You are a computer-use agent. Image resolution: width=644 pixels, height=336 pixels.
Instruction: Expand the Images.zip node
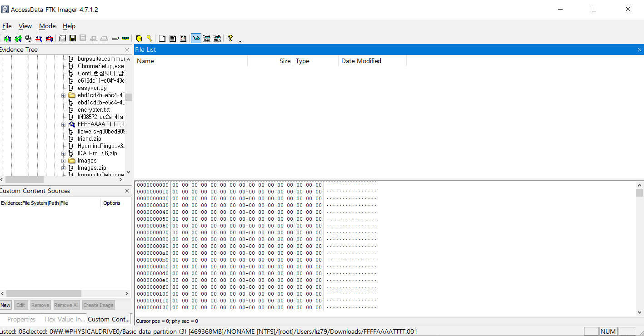[64, 168]
